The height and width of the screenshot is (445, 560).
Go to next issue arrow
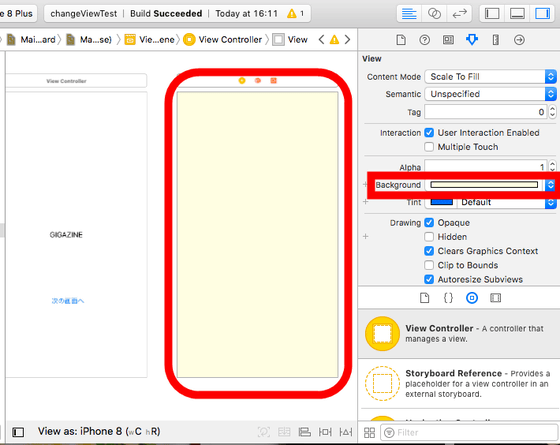pyautogui.click(x=347, y=40)
